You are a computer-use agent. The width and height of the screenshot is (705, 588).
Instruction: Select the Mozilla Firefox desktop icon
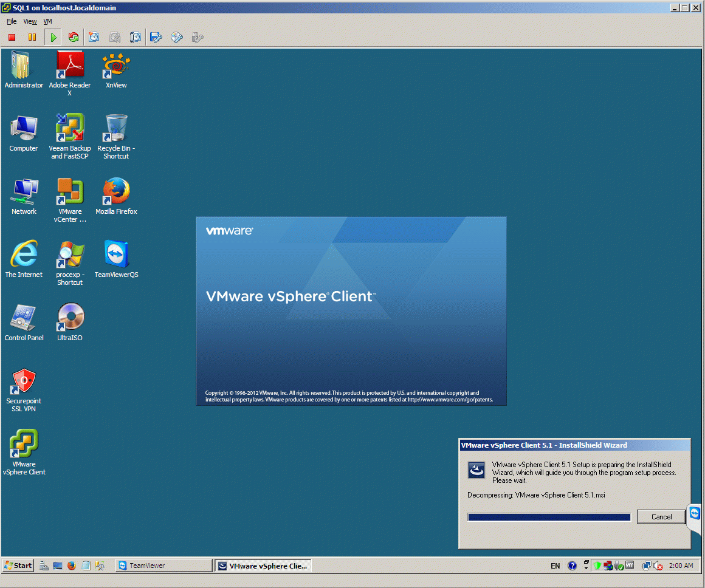(116, 196)
